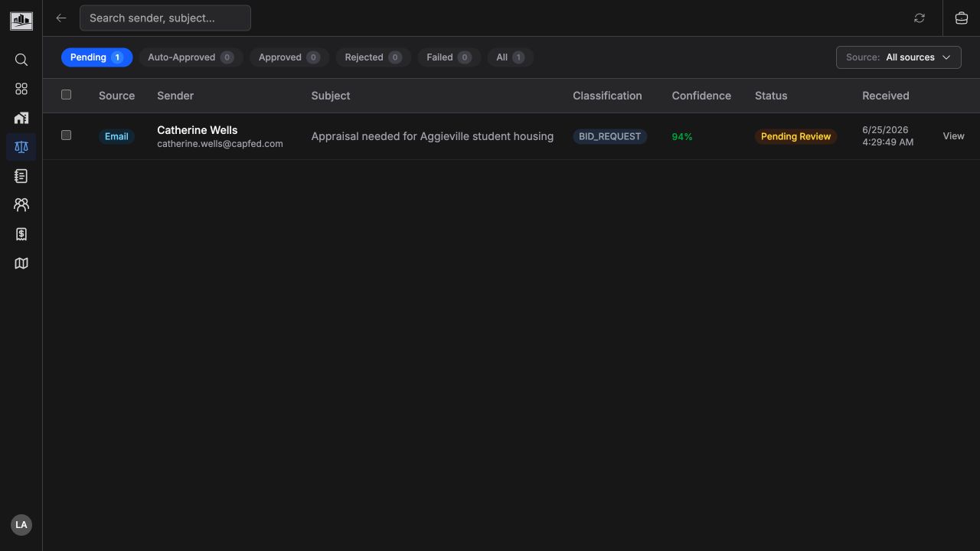The image size is (980, 551).
Task: Click catherine.wells@capfed.com email address
Action: click(x=220, y=144)
